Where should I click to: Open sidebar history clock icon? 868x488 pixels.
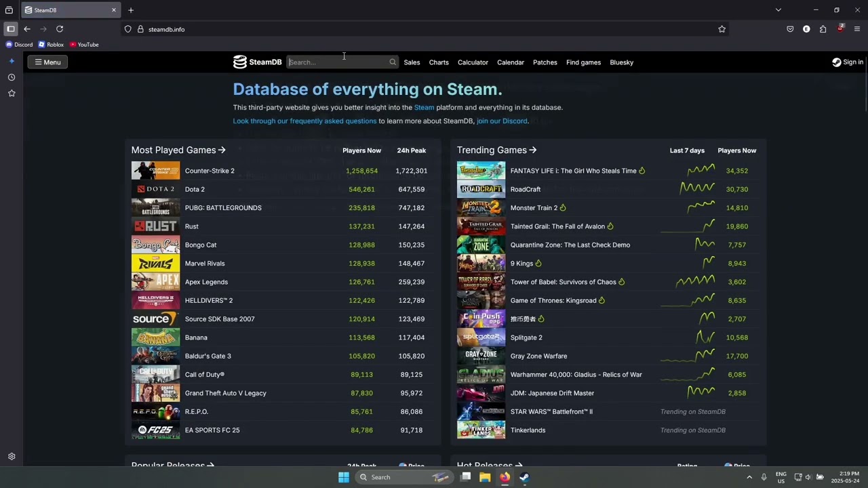pos(12,77)
